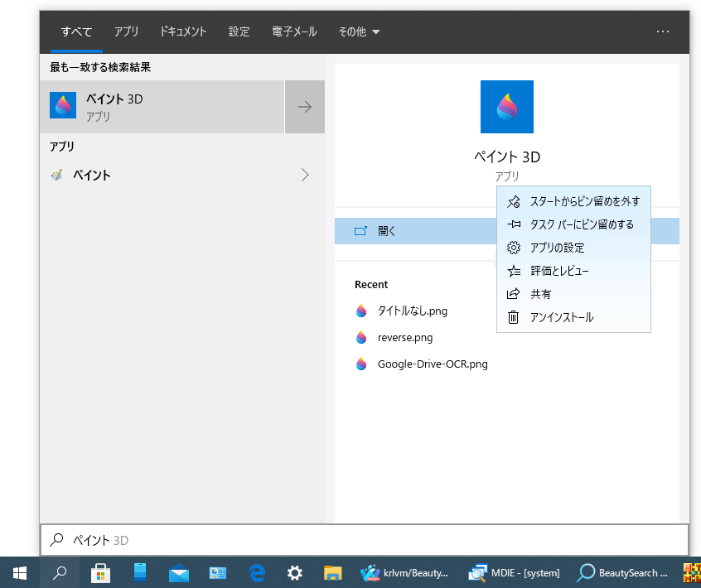Click the unpin icon in context menu

click(513, 201)
